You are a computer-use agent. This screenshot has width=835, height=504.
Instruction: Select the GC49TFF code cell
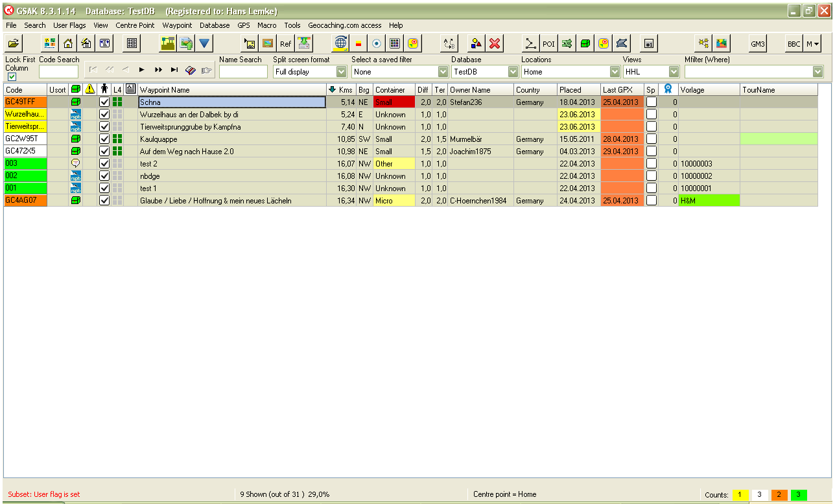tap(25, 102)
